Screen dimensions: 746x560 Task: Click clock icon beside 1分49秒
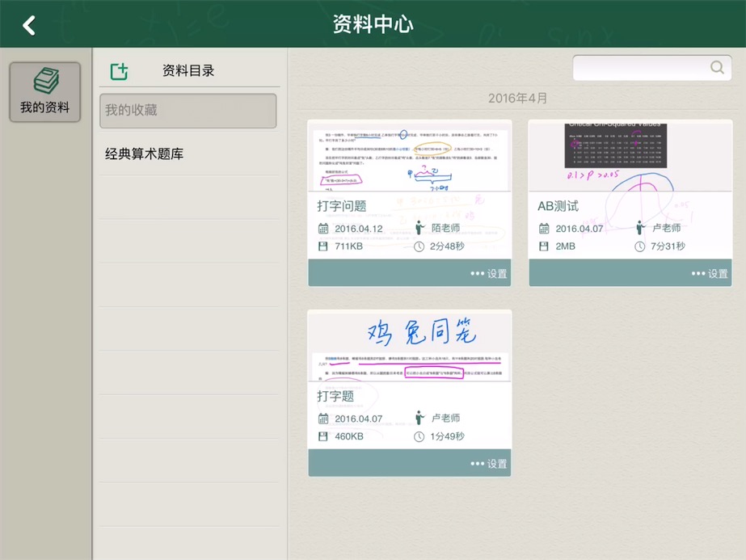(x=419, y=437)
